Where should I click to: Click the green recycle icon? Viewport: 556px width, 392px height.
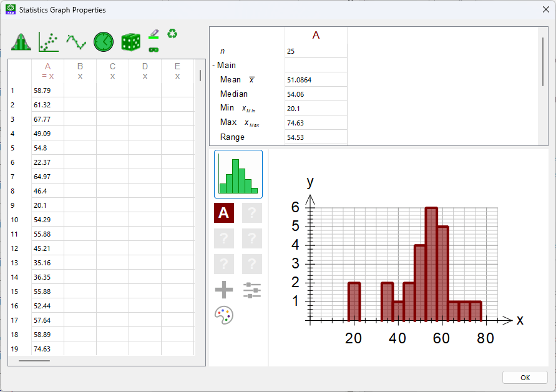[x=172, y=34]
